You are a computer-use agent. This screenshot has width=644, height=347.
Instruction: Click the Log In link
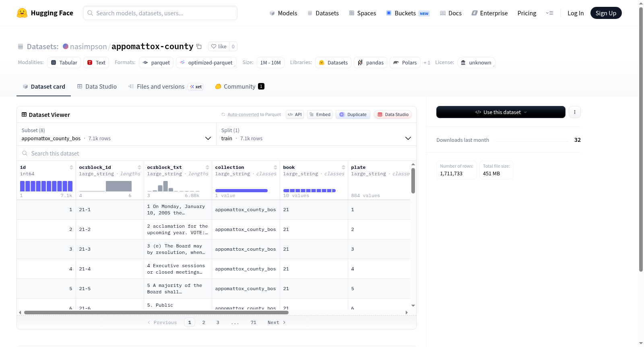coord(576,13)
